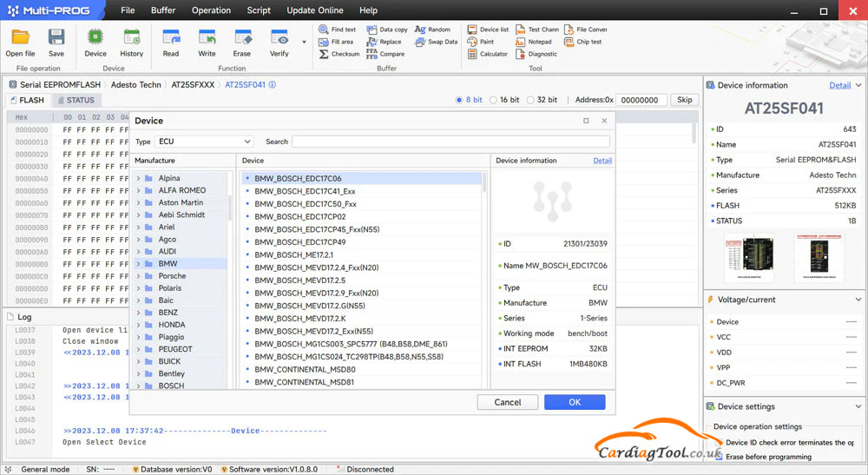Select BMW_CONTINENTAL_MSD80 in device list
Viewport: 868px width, 475px height.
(x=361, y=369)
